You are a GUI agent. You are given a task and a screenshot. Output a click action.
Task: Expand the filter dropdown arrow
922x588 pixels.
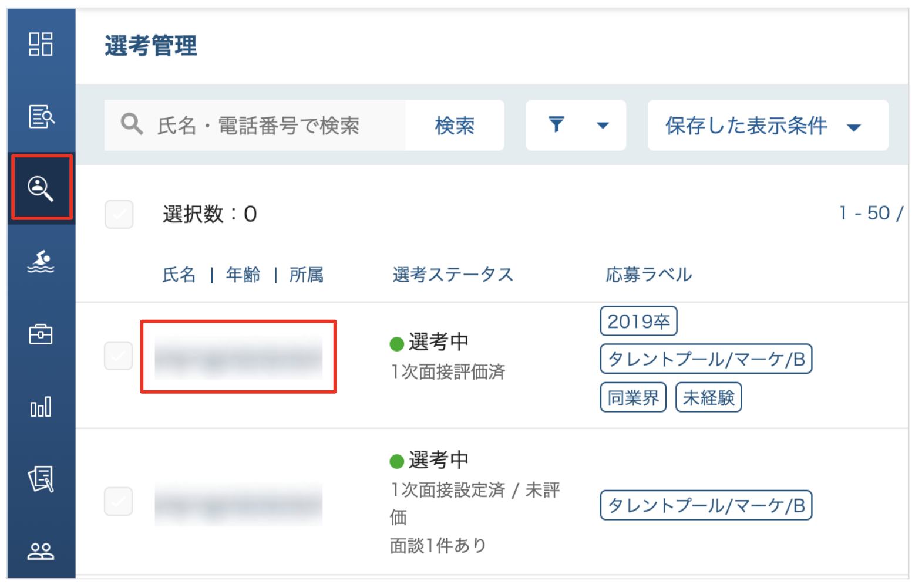603,125
